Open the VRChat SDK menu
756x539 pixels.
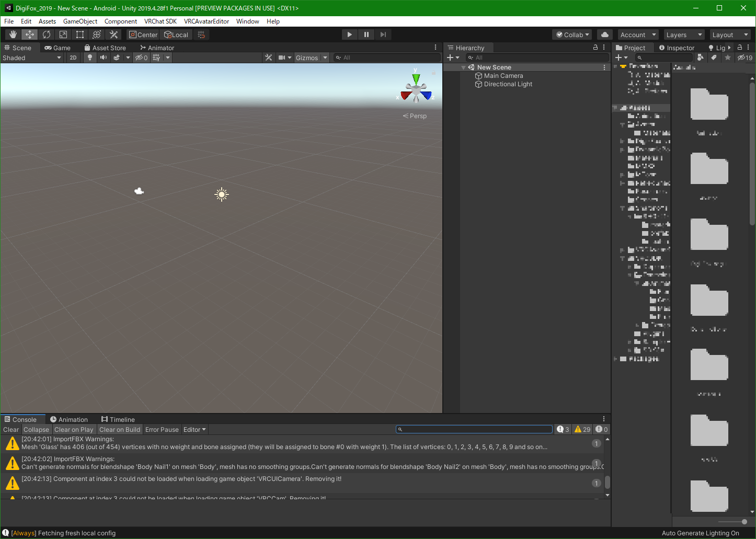point(161,21)
